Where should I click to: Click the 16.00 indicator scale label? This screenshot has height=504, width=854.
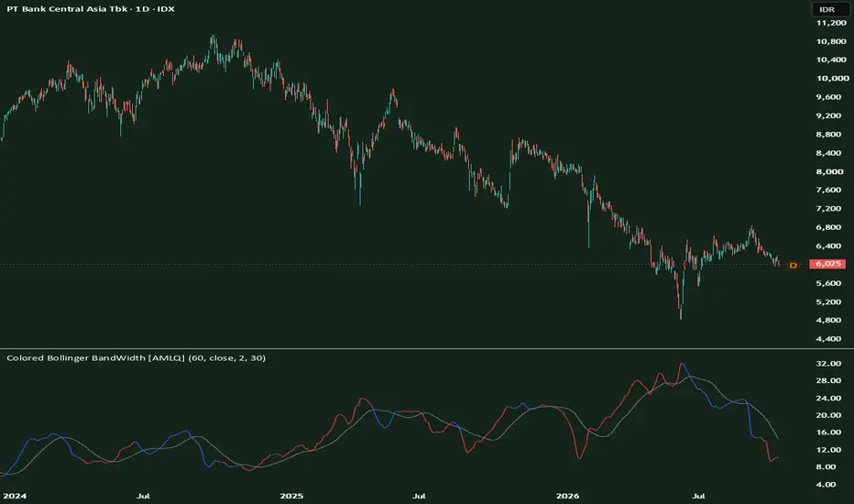[828, 433]
